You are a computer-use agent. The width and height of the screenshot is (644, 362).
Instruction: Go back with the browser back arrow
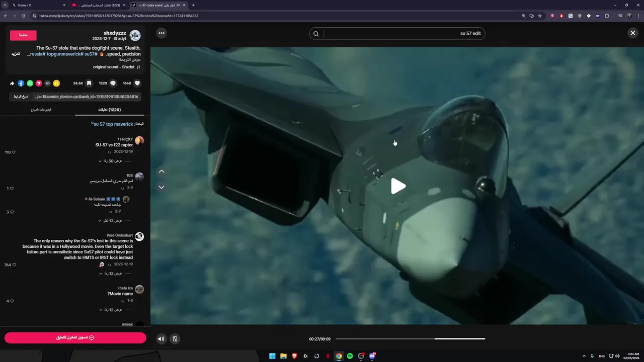point(5,16)
